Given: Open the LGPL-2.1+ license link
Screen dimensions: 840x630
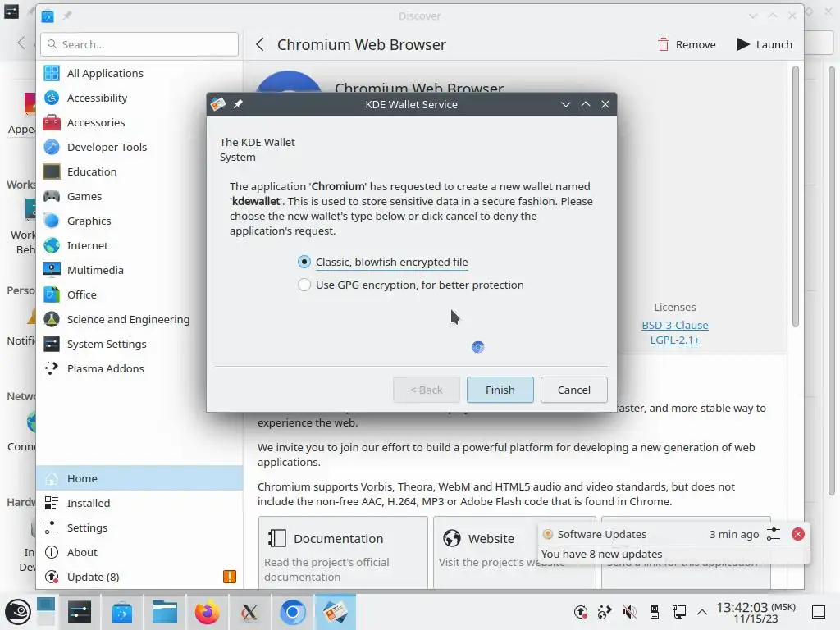Looking at the screenshot, I should coord(675,340).
